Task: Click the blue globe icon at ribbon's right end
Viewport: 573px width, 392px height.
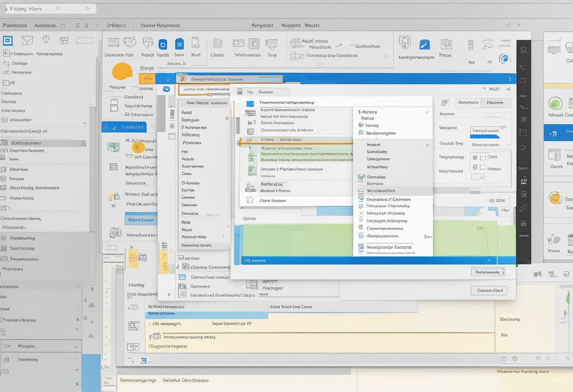Action: [504, 59]
